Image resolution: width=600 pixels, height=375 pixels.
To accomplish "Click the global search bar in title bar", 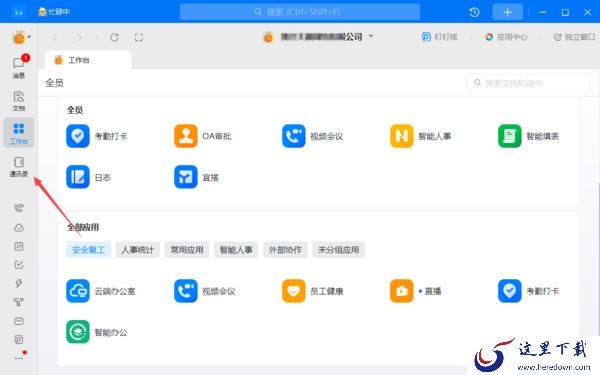I will (x=300, y=12).
